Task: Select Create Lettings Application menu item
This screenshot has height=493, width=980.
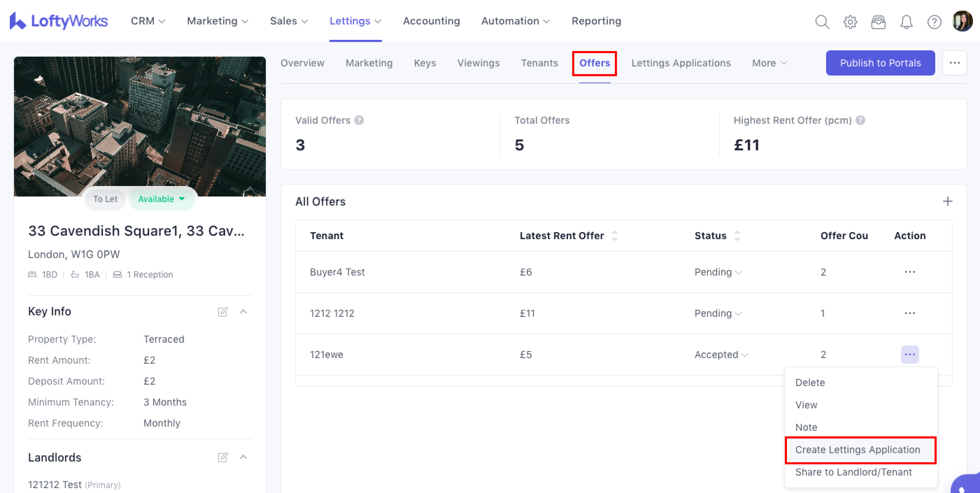Action: coord(858,450)
